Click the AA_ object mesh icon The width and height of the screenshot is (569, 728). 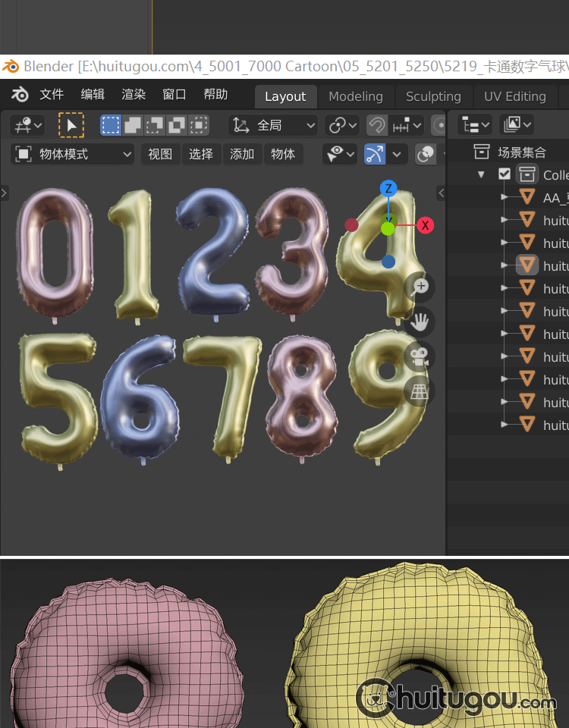point(527,198)
